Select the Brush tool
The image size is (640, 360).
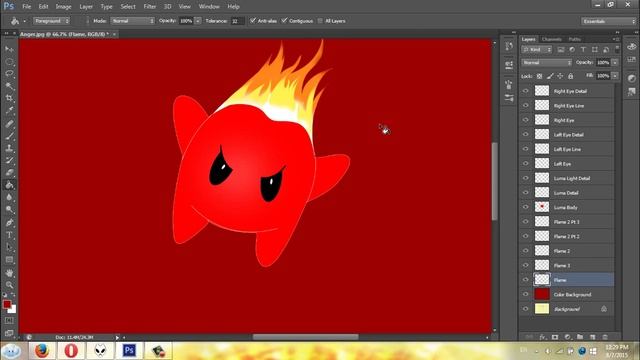(x=9, y=136)
